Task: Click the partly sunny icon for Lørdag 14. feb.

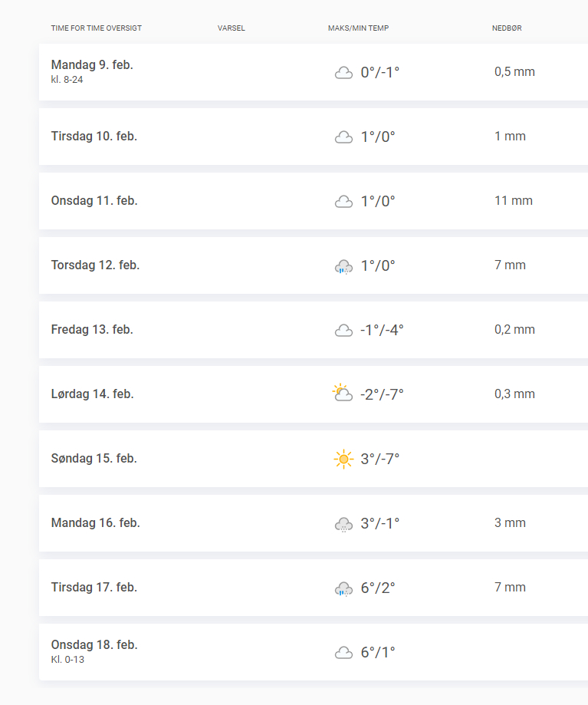Action: click(343, 394)
